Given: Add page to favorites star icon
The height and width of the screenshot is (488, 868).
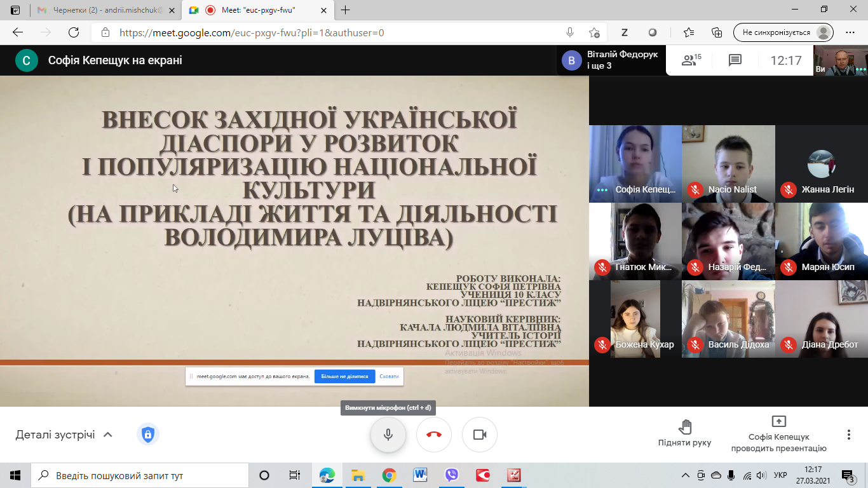Looking at the screenshot, I should [x=594, y=32].
